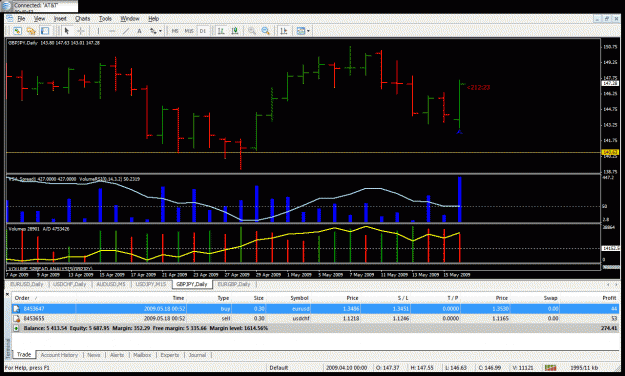The image size is (625, 376).
Task: Click the green icon on Balance row
Action: coord(16,328)
